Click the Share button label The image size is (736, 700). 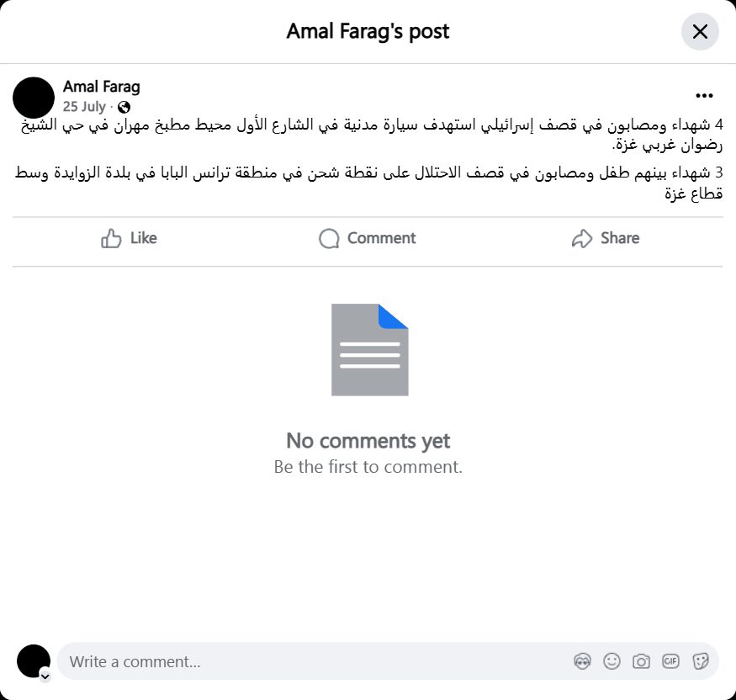[x=620, y=238]
